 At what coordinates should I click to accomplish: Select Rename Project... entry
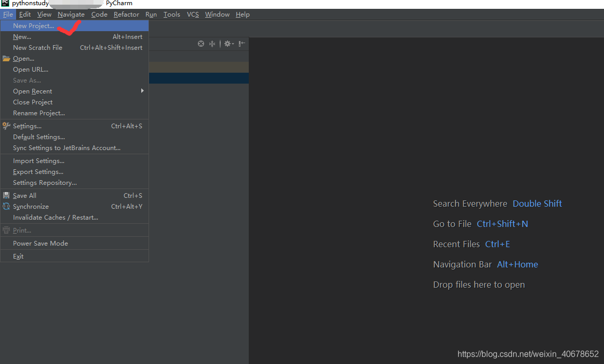click(75, 113)
